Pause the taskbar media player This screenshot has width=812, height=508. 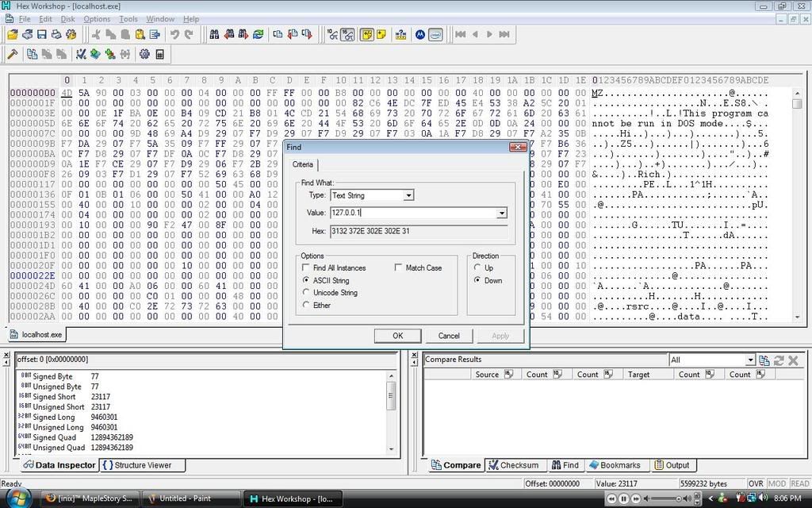[623, 498]
